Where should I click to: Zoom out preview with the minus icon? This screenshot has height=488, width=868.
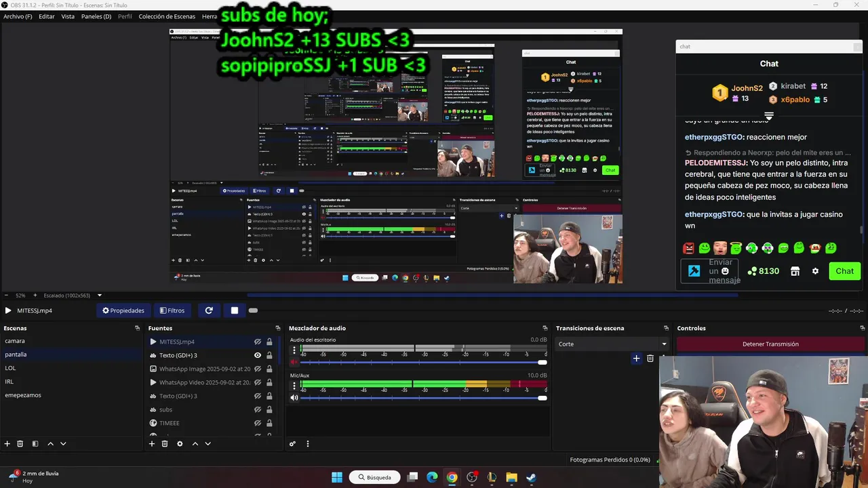click(x=6, y=296)
